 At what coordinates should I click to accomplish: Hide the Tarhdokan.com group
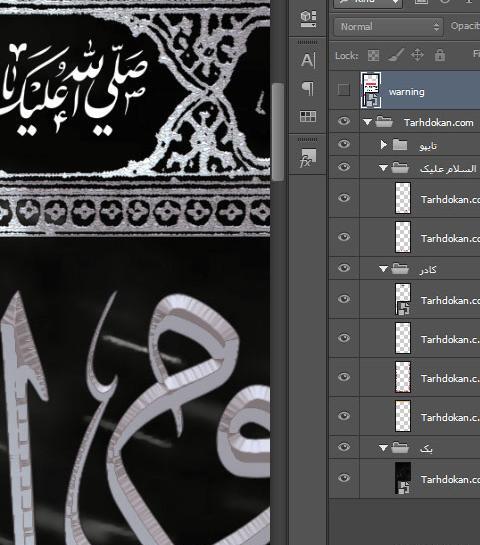click(344, 121)
